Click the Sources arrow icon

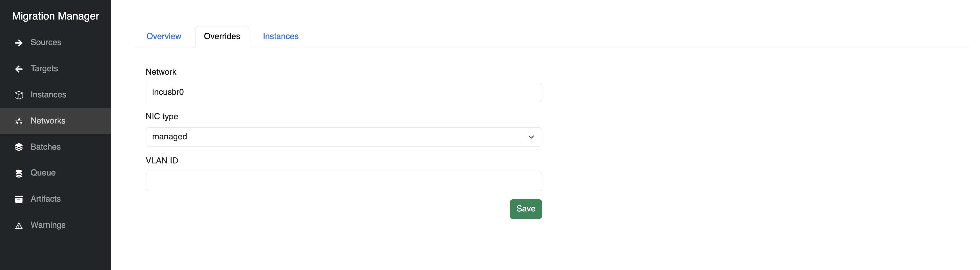[19, 43]
